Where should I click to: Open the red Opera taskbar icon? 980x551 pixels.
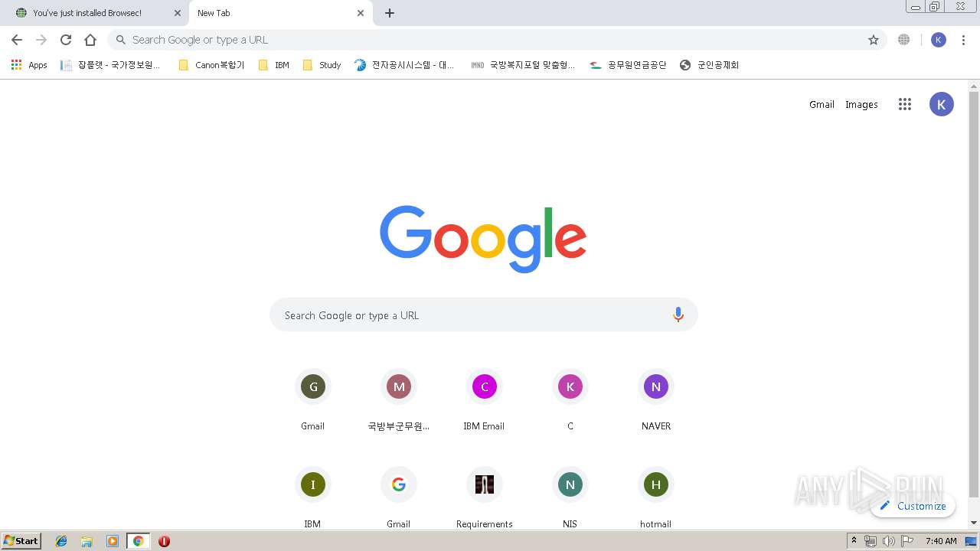164,541
